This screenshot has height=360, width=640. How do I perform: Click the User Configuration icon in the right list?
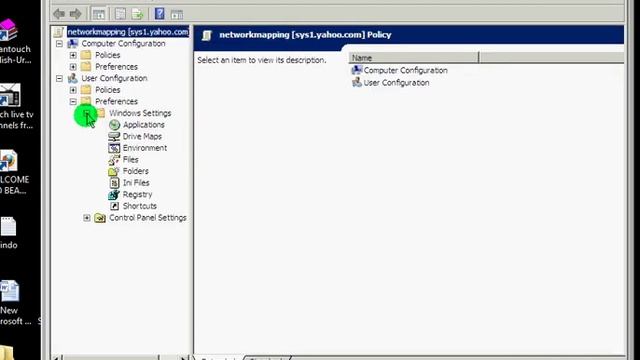click(x=357, y=82)
